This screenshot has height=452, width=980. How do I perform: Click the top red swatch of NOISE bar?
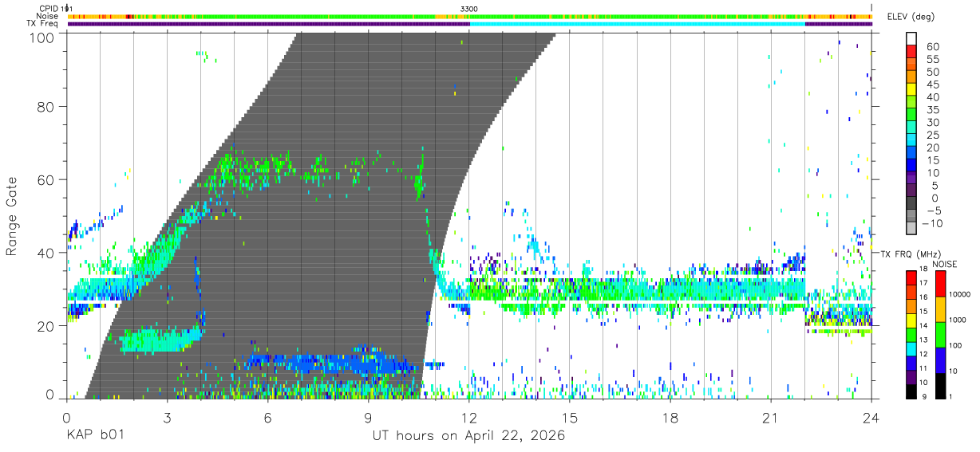[940, 282]
